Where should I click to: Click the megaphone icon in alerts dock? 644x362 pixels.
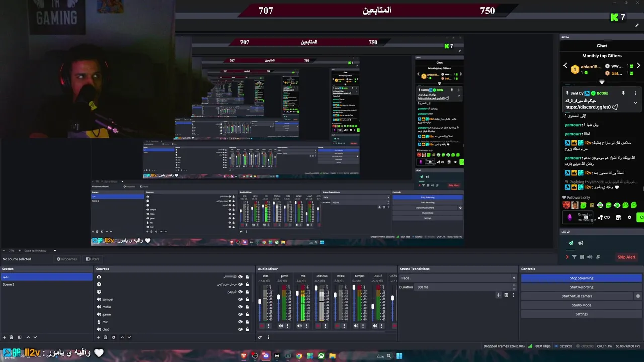pos(581,243)
